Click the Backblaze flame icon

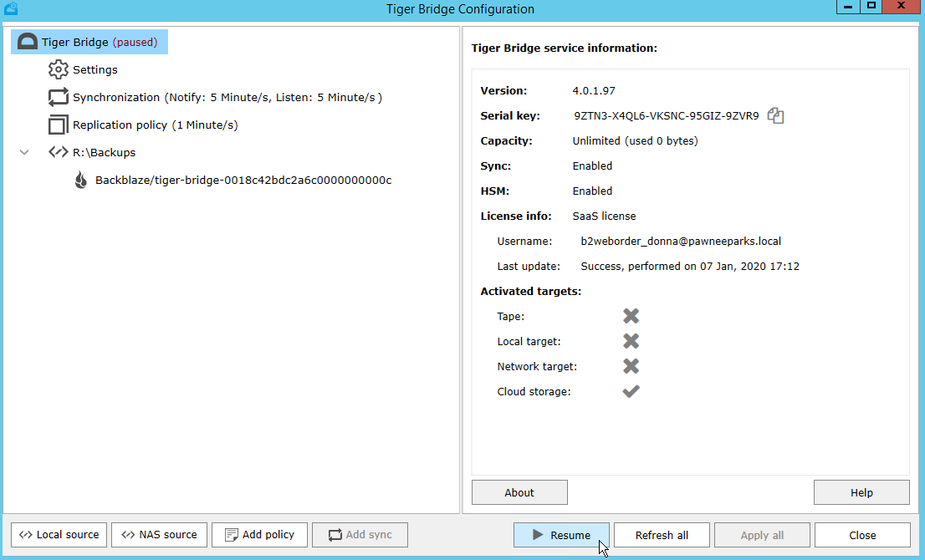click(x=81, y=180)
